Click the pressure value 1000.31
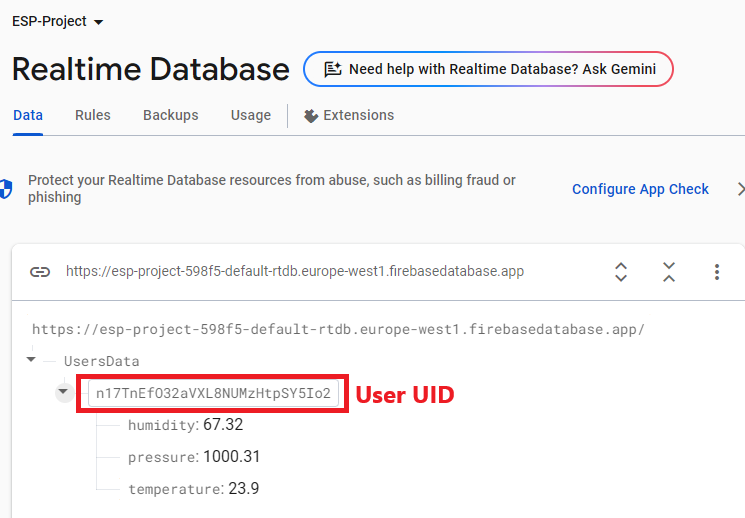The width and height of the screenshot is (745, 518). pyautogui.click(x=231, y=457)
